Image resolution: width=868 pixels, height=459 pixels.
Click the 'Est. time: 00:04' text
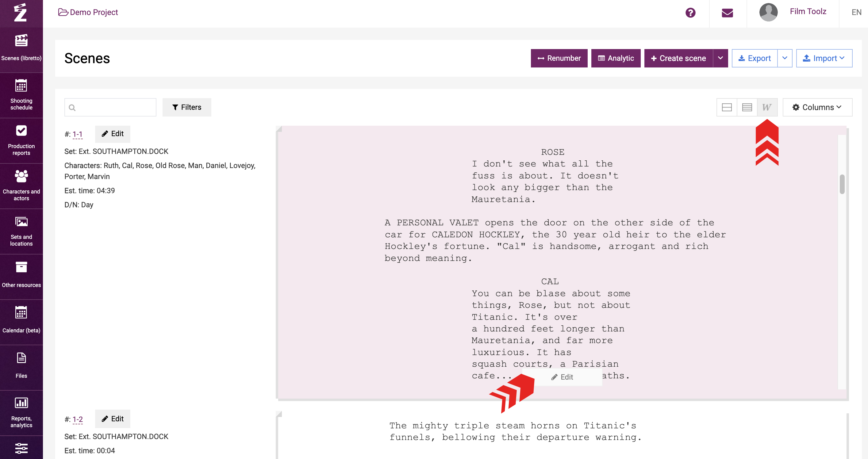[90, 451]
